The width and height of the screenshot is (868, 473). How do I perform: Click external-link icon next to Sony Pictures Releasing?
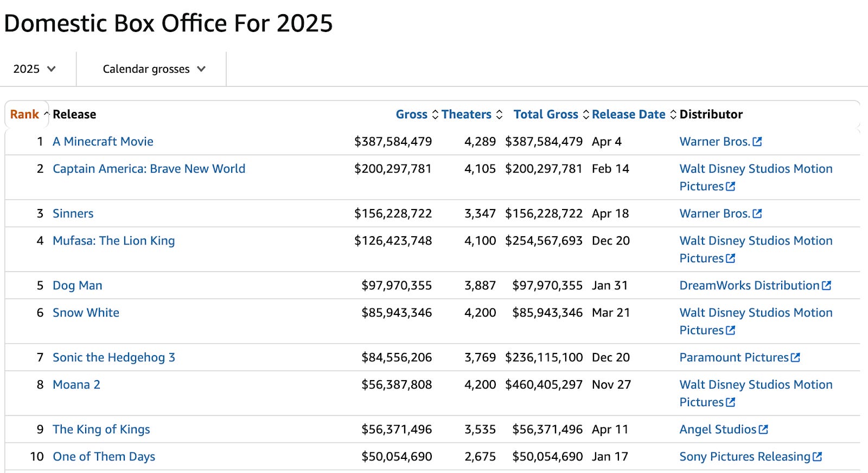pos(818,457)
